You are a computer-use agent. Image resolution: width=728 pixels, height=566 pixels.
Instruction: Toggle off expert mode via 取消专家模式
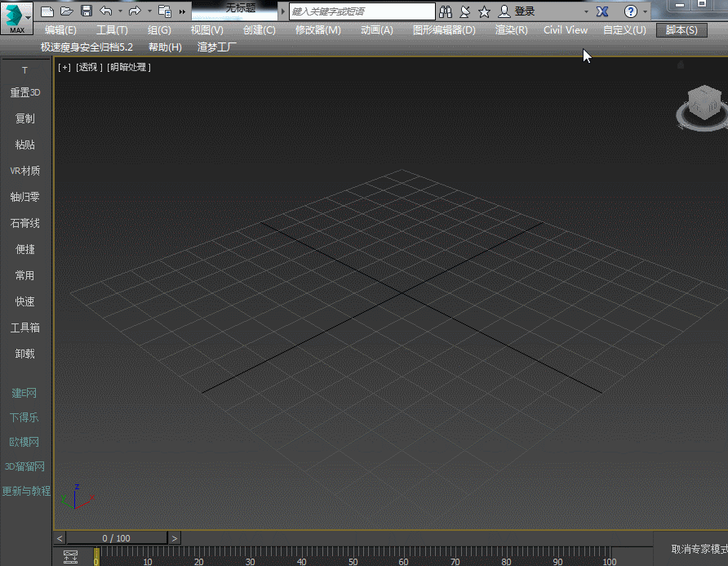pyautogui.click(x=699, y=549)
